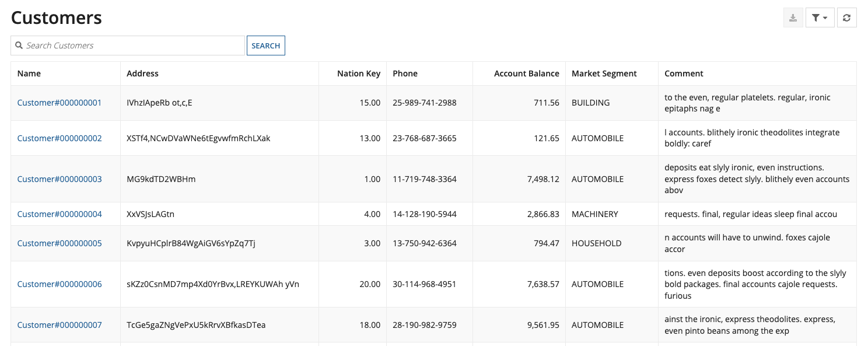This screenshot has width=868, height=346.
Task: Click comment starting 'ainst the ironic, express theodolites'
Action: pyautogui.click(x=750, y=325)
